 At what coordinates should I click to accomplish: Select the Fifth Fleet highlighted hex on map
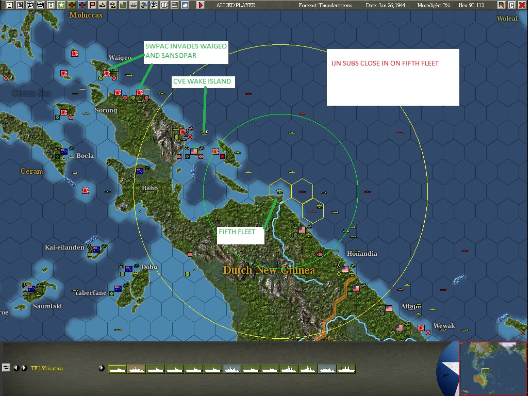280,191
